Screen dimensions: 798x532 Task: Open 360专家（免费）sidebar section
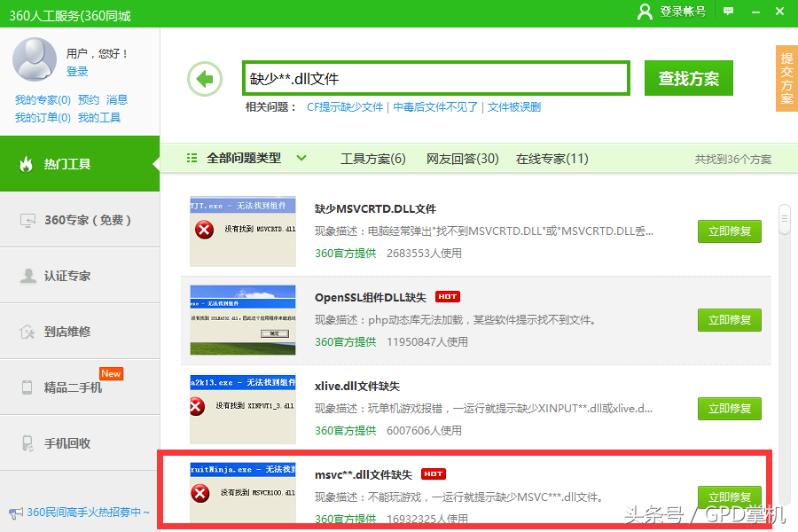tap(80, 220)
